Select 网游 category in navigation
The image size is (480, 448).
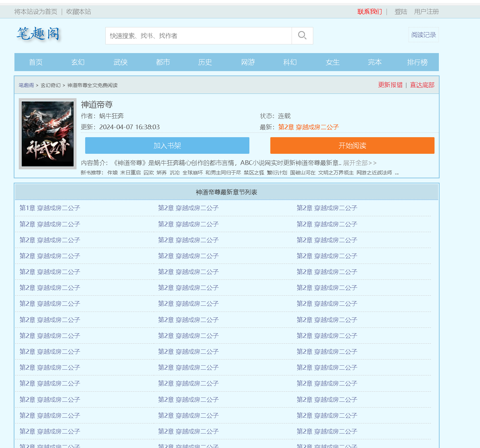[x=248, y=62]
